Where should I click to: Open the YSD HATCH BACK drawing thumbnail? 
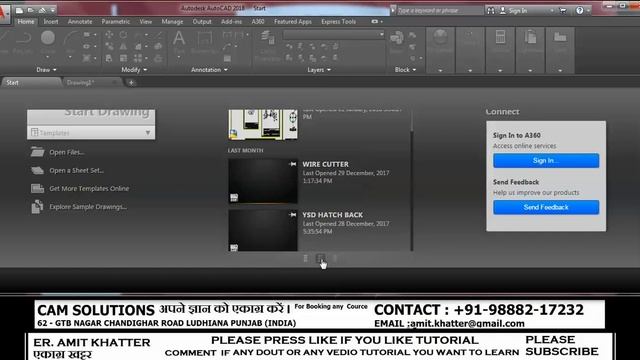point(263,231)
